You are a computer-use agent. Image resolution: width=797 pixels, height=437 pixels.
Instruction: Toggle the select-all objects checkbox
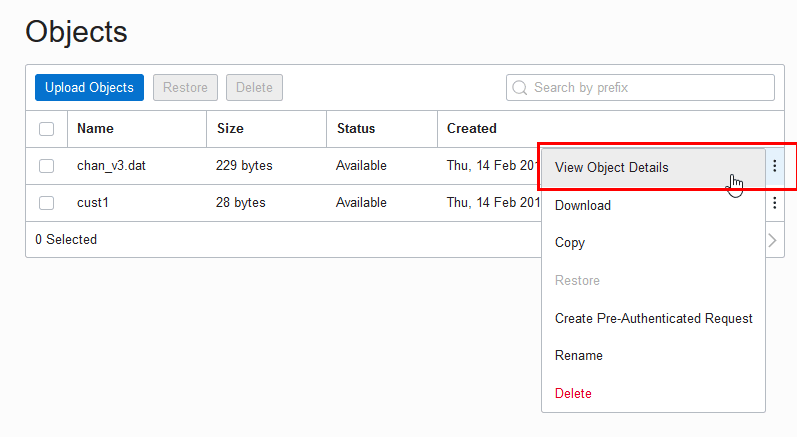[46, 129]
